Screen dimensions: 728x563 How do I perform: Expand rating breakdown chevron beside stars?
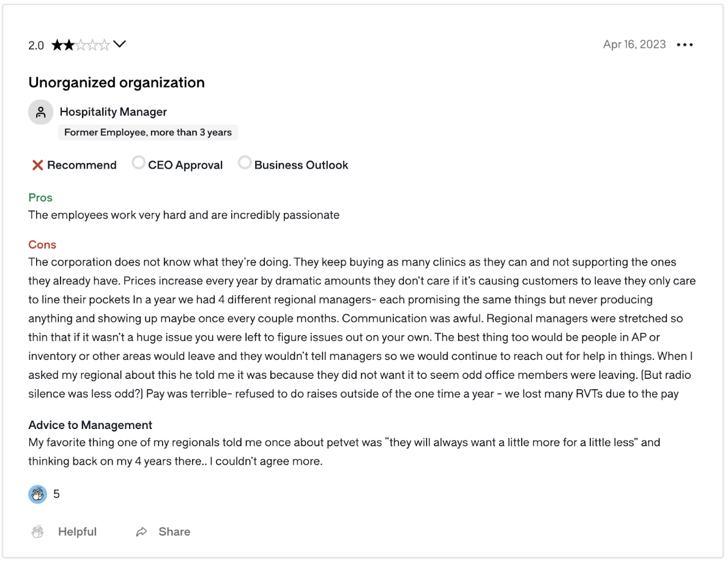120,44
